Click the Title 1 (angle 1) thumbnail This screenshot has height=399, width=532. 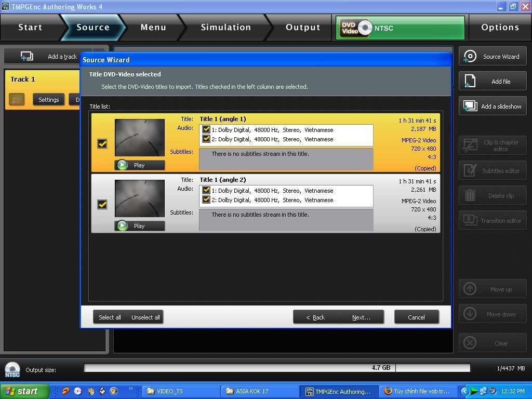[x=139, y=137]
